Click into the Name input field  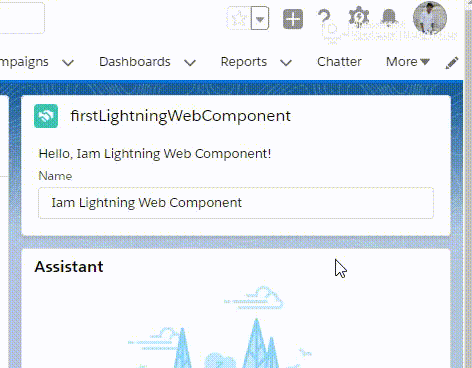[236, 203]
